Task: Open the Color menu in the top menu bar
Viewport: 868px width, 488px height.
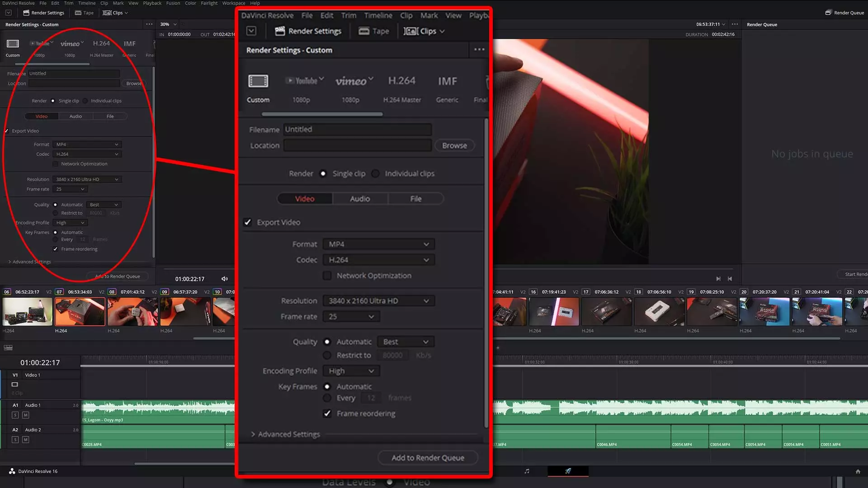Action: point(190,3)
